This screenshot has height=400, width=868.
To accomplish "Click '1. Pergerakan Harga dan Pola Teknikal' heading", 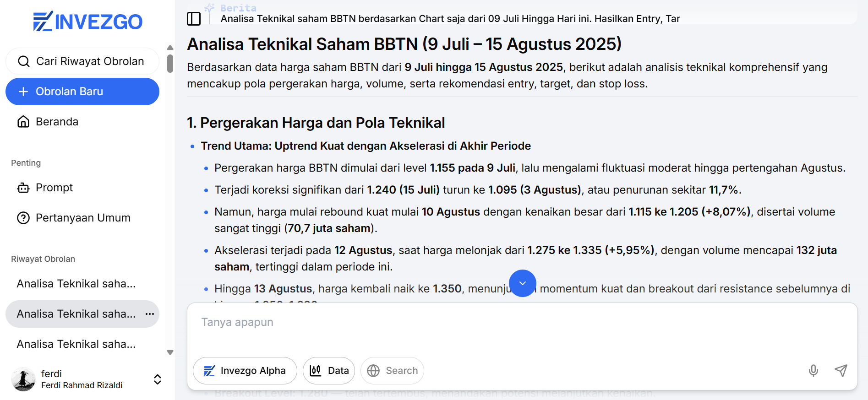I will pyautogui.click(x=316, y=123).
